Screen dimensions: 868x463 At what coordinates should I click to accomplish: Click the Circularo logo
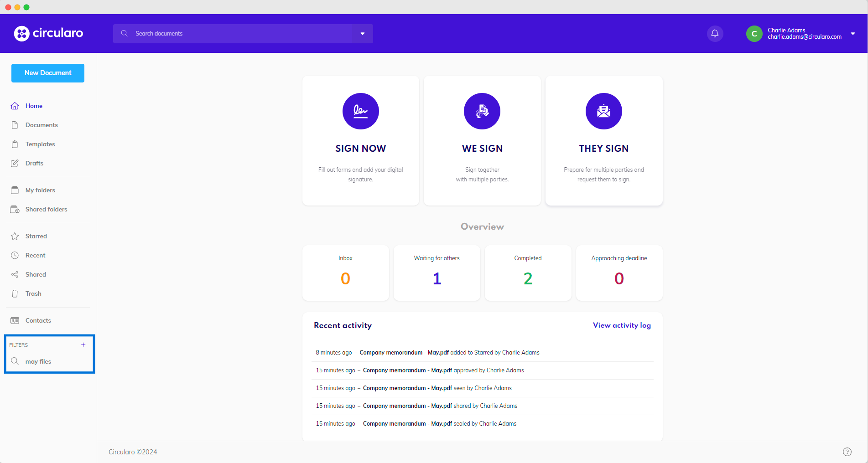[x=48, y=33]
